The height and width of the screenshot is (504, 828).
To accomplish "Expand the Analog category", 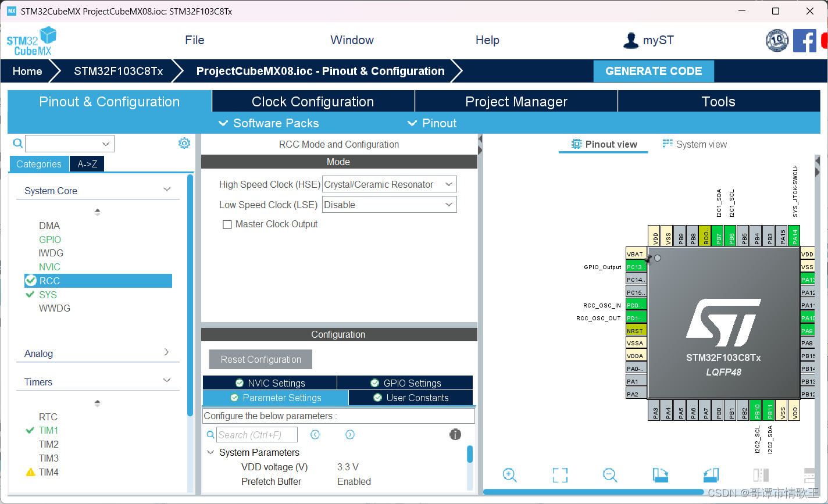I will [x=167, y=352].
